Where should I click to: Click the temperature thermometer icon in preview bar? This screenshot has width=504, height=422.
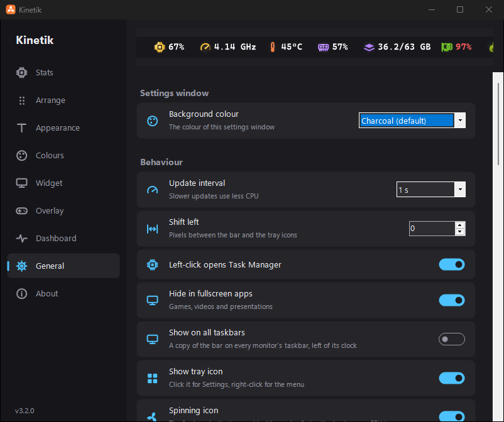[273, 47]
